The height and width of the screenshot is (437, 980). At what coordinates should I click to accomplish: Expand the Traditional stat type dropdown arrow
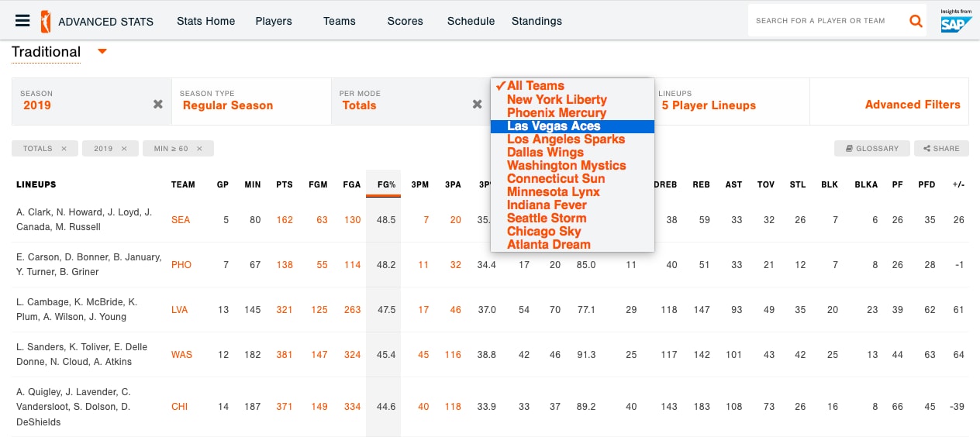(102, 52)
